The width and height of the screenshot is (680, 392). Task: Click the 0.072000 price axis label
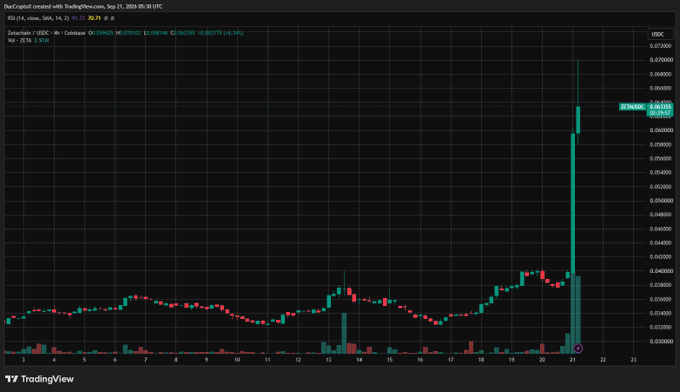660,46
